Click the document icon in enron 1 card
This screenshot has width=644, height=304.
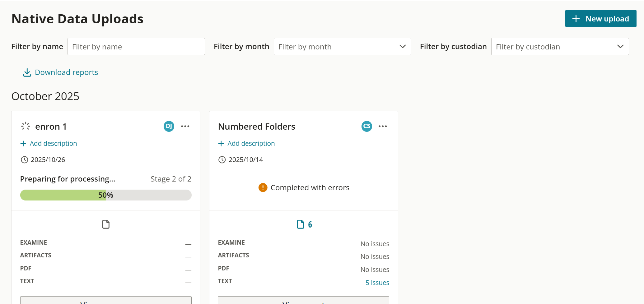tap(106, 224)
